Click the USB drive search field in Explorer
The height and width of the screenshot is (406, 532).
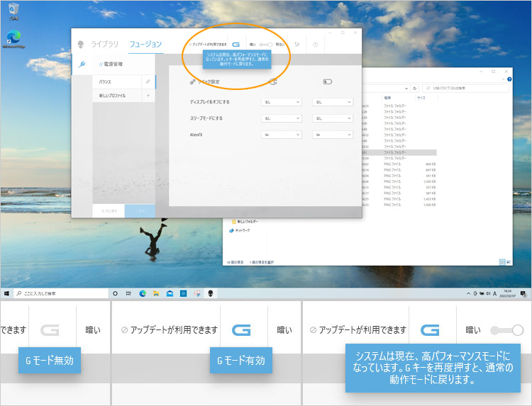(466, 88)
